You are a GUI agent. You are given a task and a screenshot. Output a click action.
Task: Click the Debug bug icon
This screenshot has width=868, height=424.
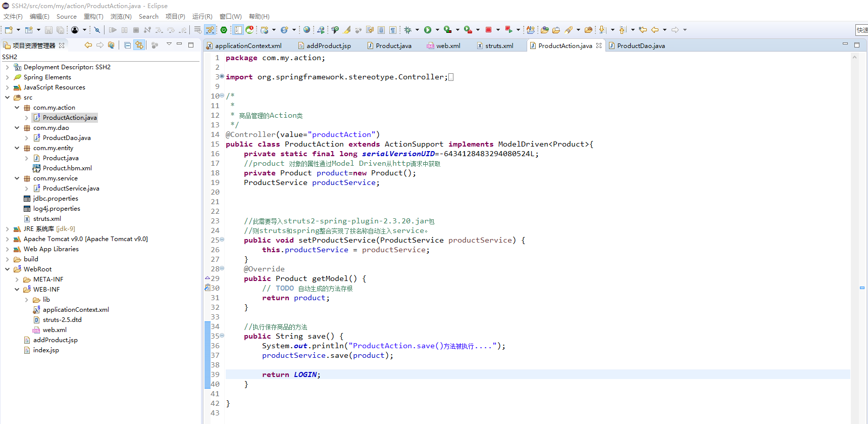tap(407, 30)
